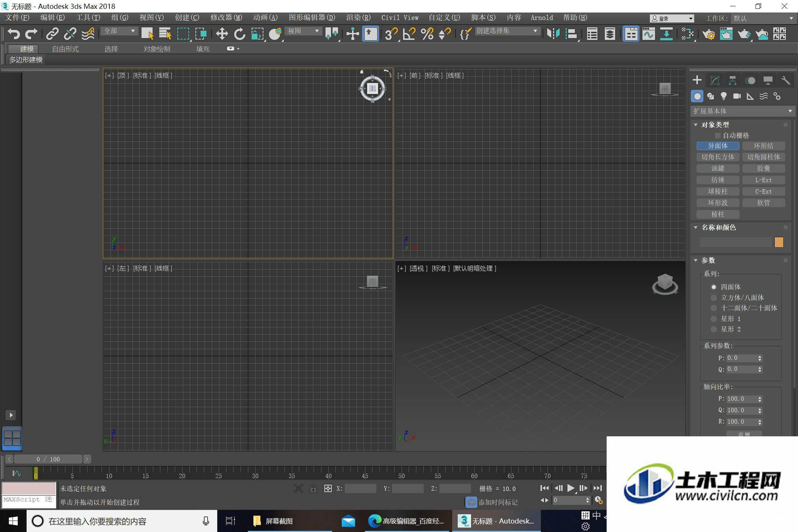Viewport: 798px width, 532px height.
Task: Click the 棱柱 object button
Action: [x=717, y=214]
